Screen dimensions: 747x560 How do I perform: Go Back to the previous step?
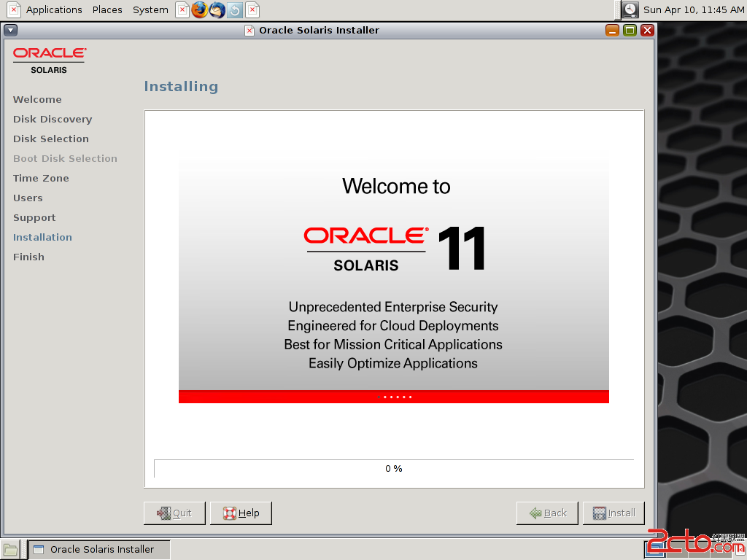pyautogui.click(x=547, y=513)
